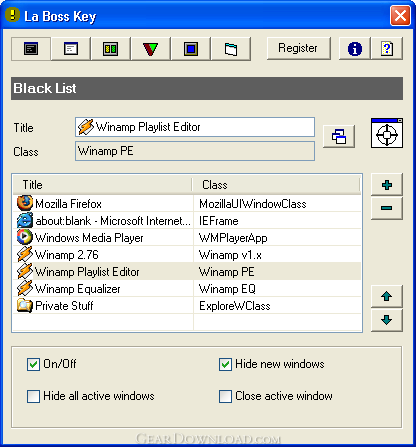Click the crosshair window finder tool
Screen dimensions: 416x447
click(387, 133)
